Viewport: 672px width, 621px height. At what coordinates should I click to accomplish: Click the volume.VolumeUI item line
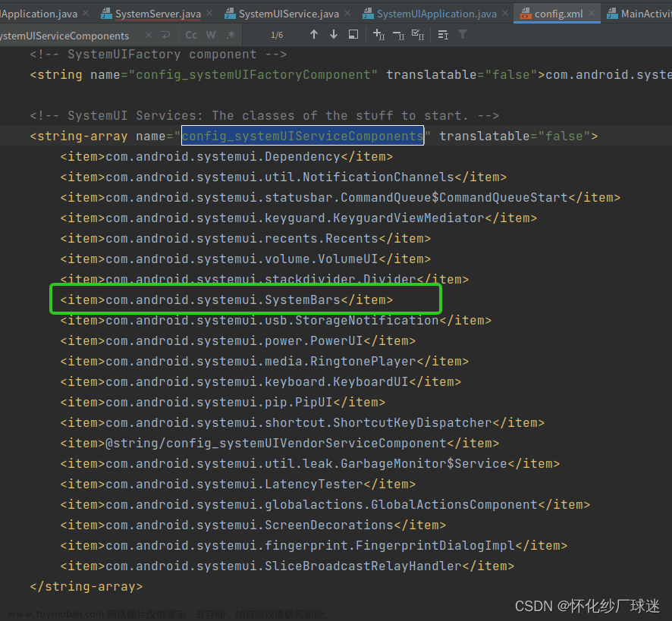pos(245,259)
